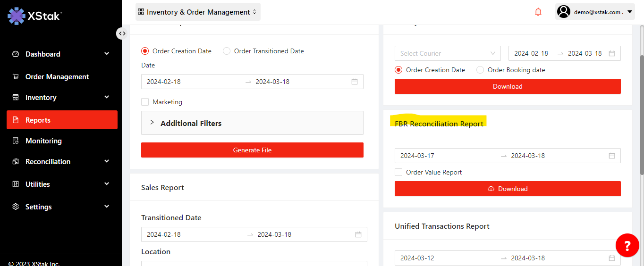Click the user avatar icon
Image resolution: width=644 pixels, height=266 pixels.
click(563, 12)
